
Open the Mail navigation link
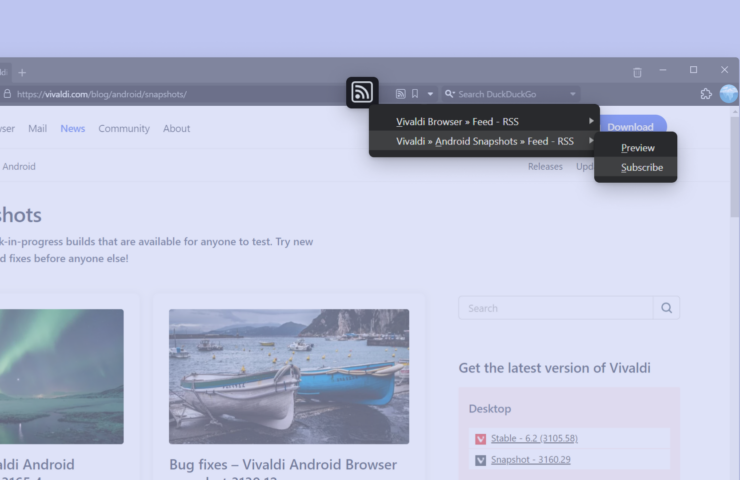(37, 128)
